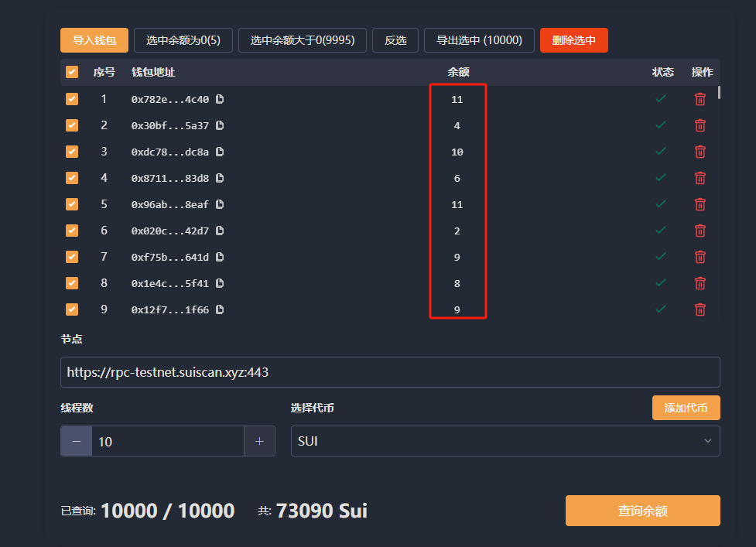Delete wallet row 2 with trash icon
Screen dimensions: 756x547
pos(700,125)
